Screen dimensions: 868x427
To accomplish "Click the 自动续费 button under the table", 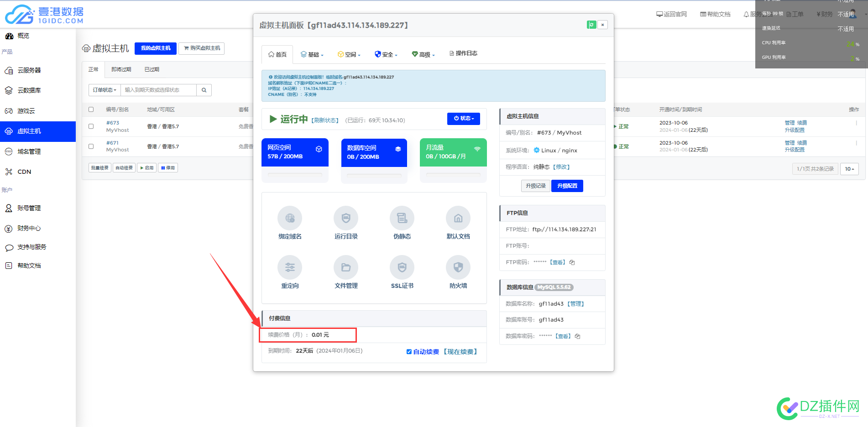I will pyautogui.click(x=124, y=168).
